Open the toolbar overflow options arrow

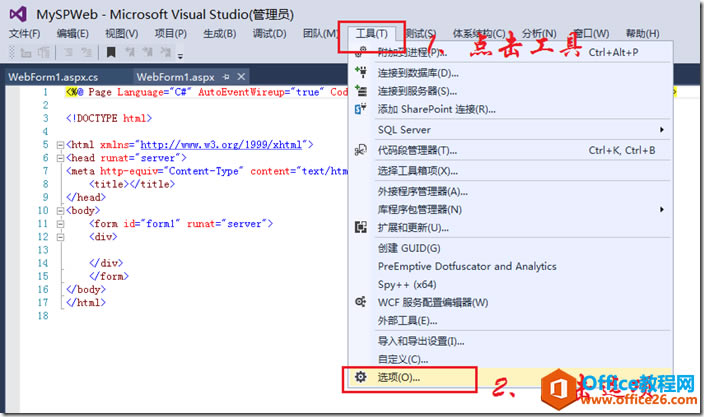(x=180, y=56)
